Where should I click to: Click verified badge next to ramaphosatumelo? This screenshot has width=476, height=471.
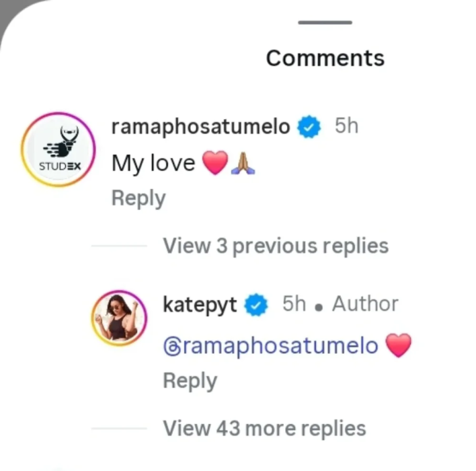tap(309, 126)
